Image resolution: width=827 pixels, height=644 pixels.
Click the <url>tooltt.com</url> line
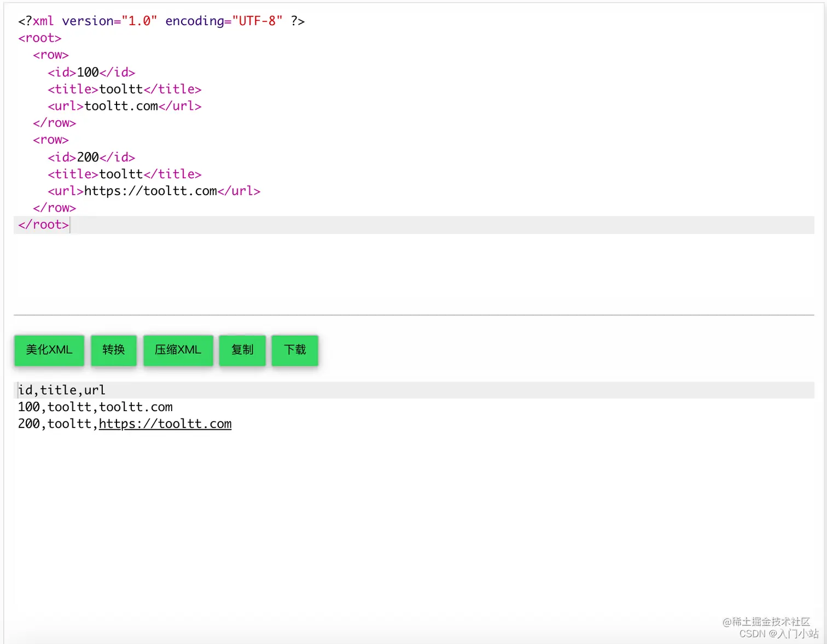point(125,106)
